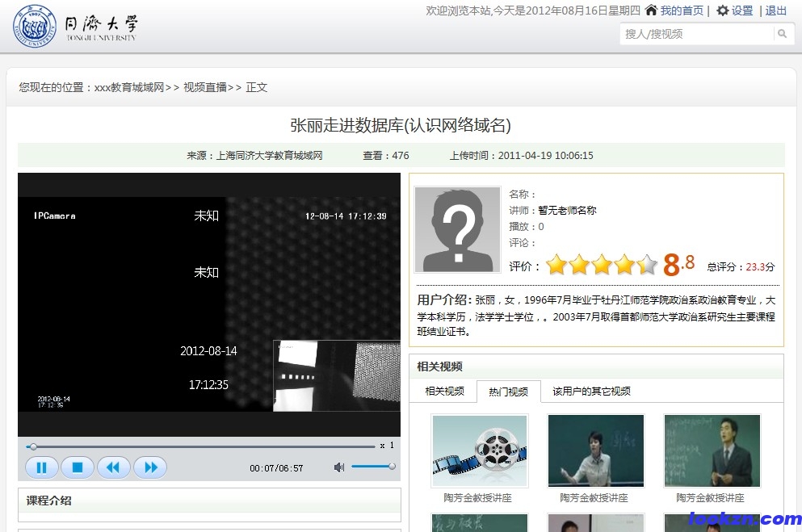Screen dimensions: 802x532
Task: Adjust the volume slider
Action: pos(373,466)
